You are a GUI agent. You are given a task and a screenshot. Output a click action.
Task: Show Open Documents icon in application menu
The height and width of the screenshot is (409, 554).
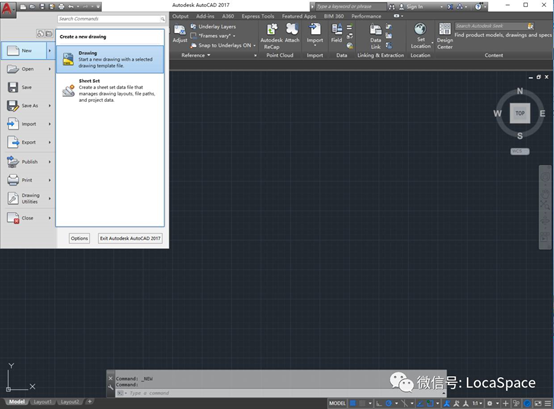tap(49, 34)
